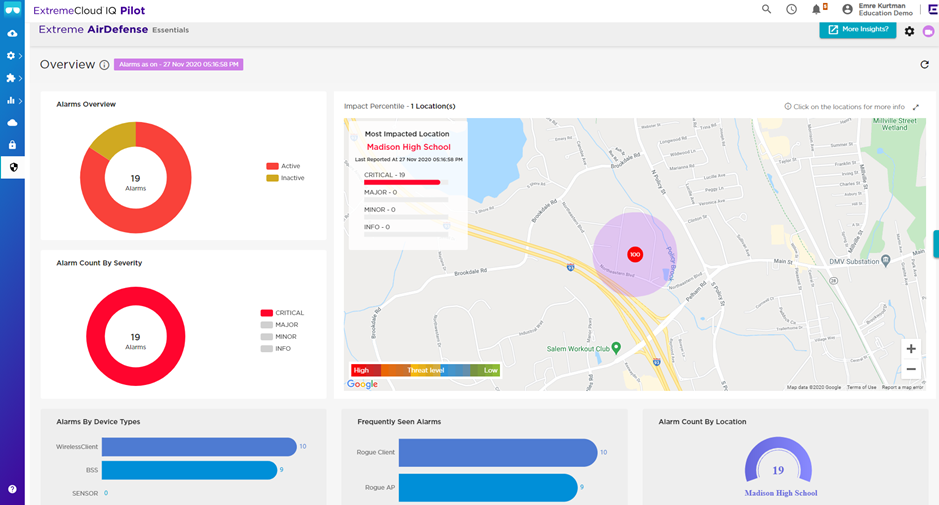The image size is (939, 505).
Task: Zoom out on the map
Action: [x=911, y=369]
